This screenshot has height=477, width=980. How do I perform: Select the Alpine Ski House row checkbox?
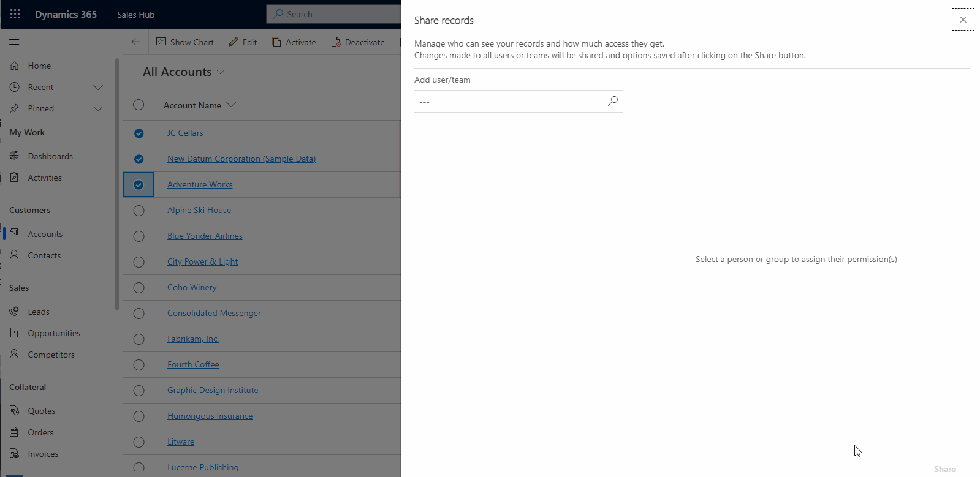139,211
